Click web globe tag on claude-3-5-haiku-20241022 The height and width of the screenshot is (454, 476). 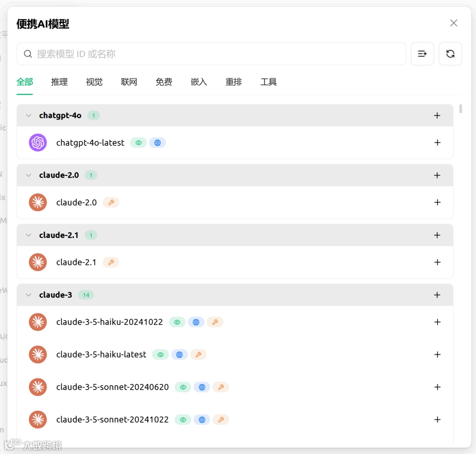tap(196, 322)
